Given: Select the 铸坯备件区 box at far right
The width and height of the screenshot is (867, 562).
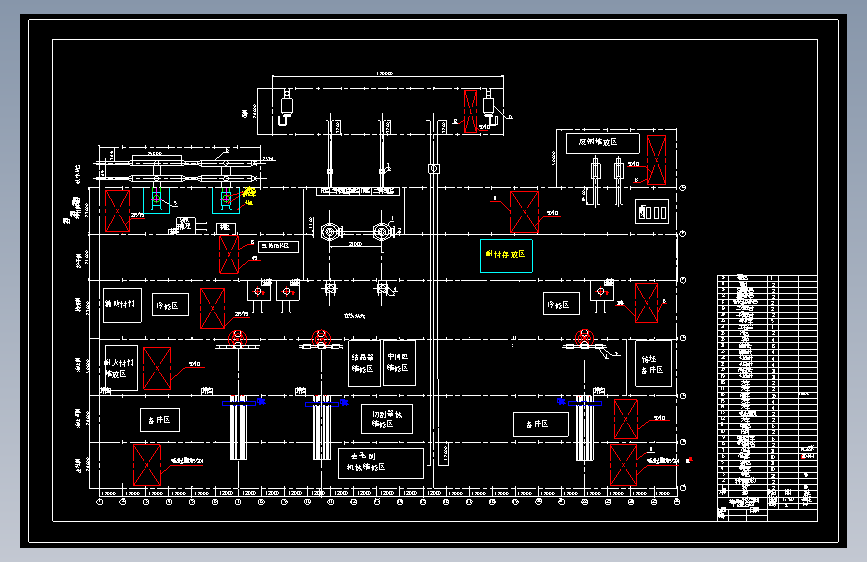Looking at the screenshot, I should coord(653,363).
